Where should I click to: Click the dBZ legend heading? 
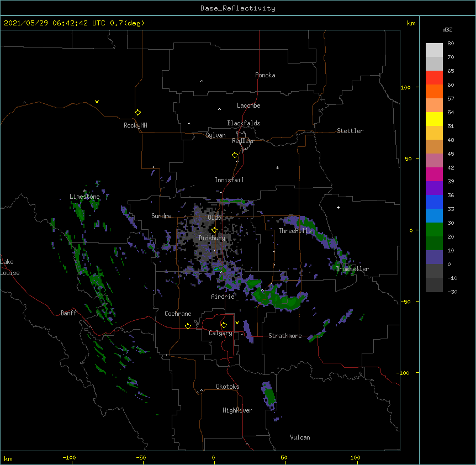click(x=447, y=30)
